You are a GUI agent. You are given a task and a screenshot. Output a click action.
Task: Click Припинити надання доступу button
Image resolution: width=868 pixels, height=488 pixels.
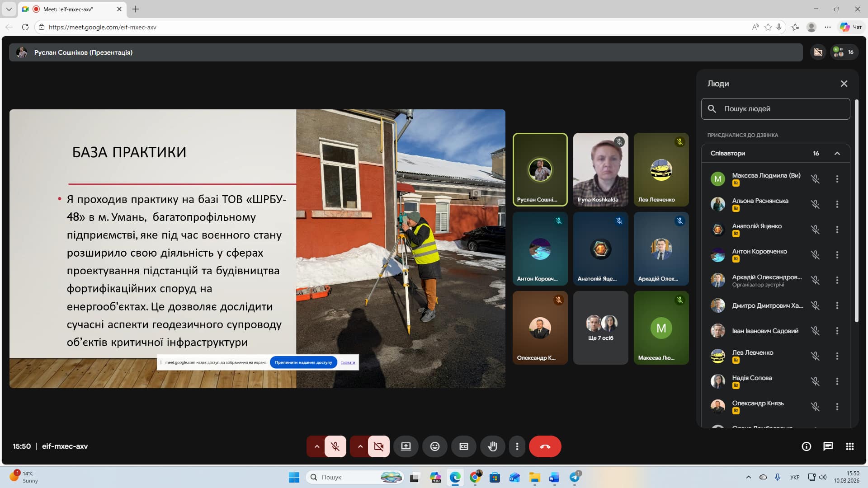coord(303,362)
